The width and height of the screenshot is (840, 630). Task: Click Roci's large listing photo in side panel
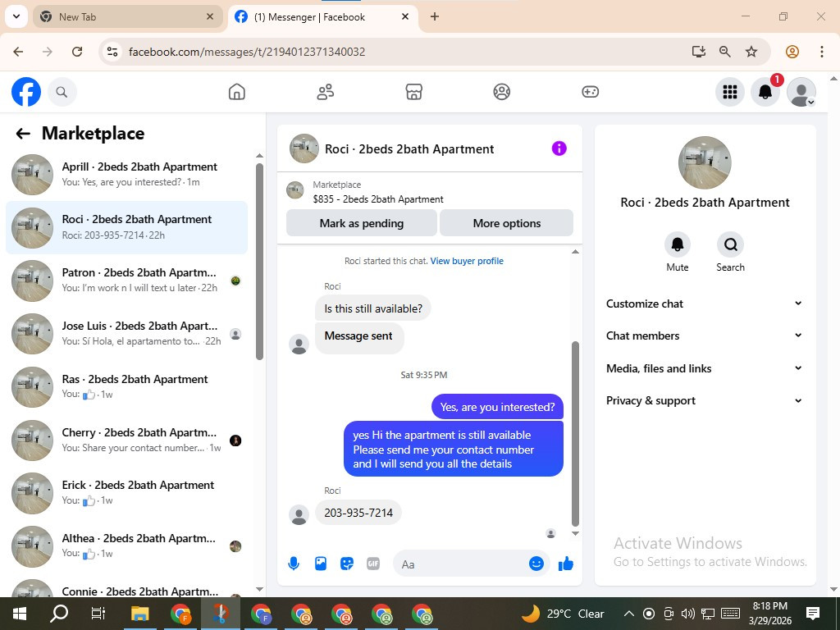pos(705,162)
